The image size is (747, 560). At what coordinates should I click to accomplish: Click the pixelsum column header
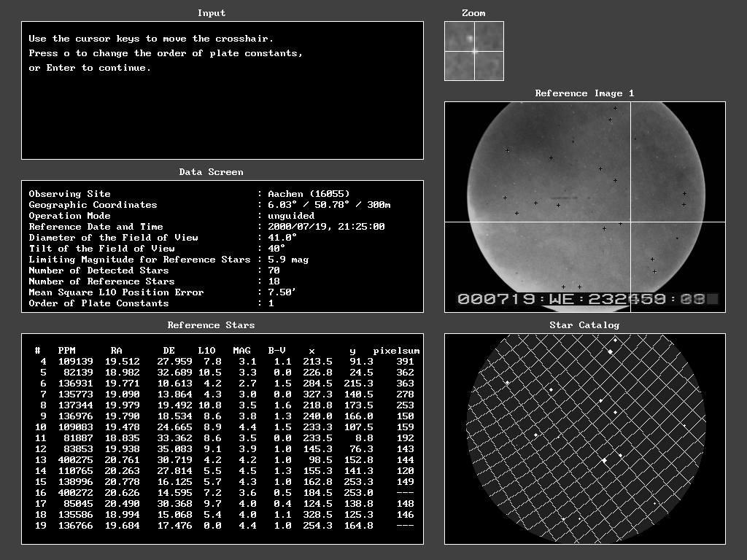(396, 351)
